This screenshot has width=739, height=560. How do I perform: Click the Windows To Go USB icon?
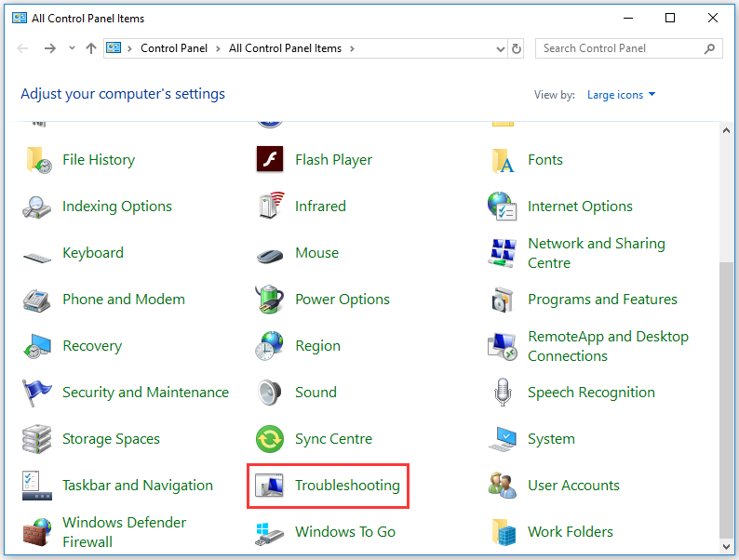pos(269,534)
